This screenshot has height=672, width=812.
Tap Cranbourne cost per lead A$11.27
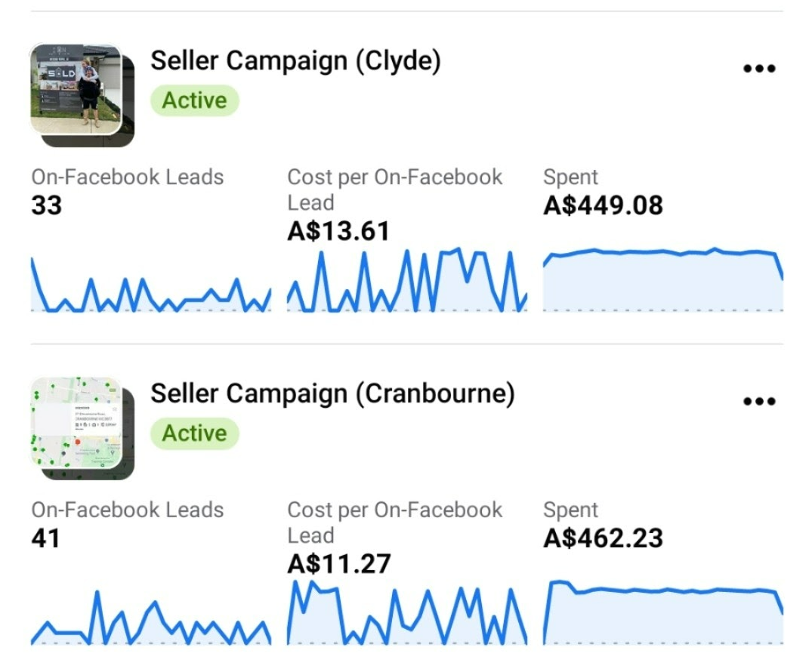338,564
